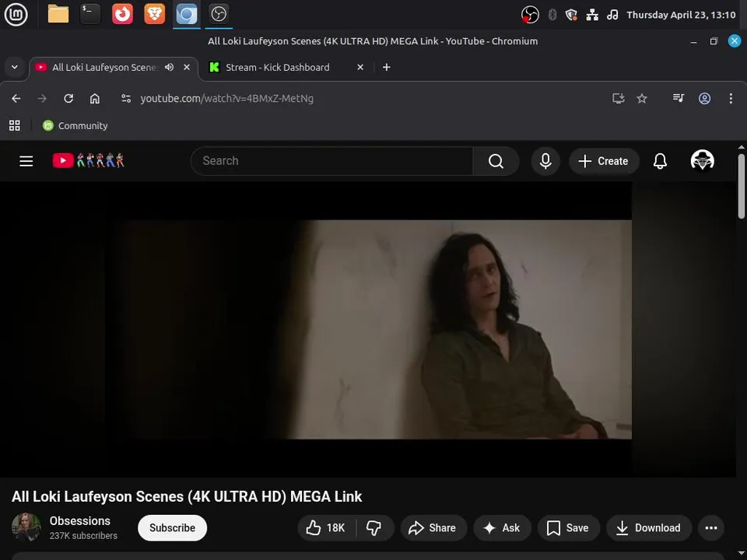Image resolution: width=747 pixels, height=560 pixels.
Task: Dislike this video
Action: (x=374, y=527)
